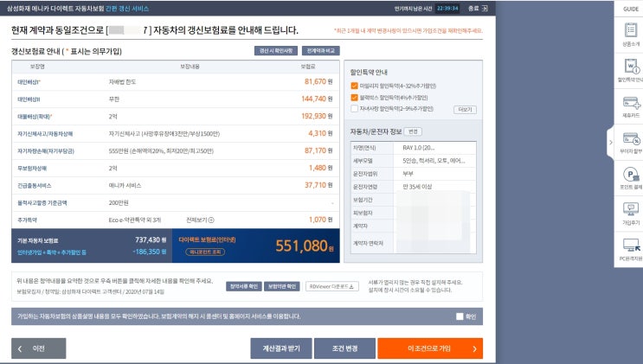Click the 192,930 원 premium for 대물배상
Viewport: 643px width, 364px height.
tap(317, 116)
